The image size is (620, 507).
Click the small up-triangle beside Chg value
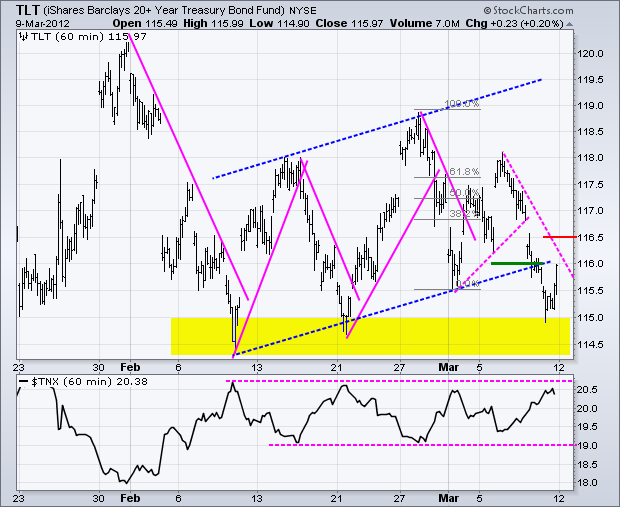pyautogui.click(x=569, y=24)
